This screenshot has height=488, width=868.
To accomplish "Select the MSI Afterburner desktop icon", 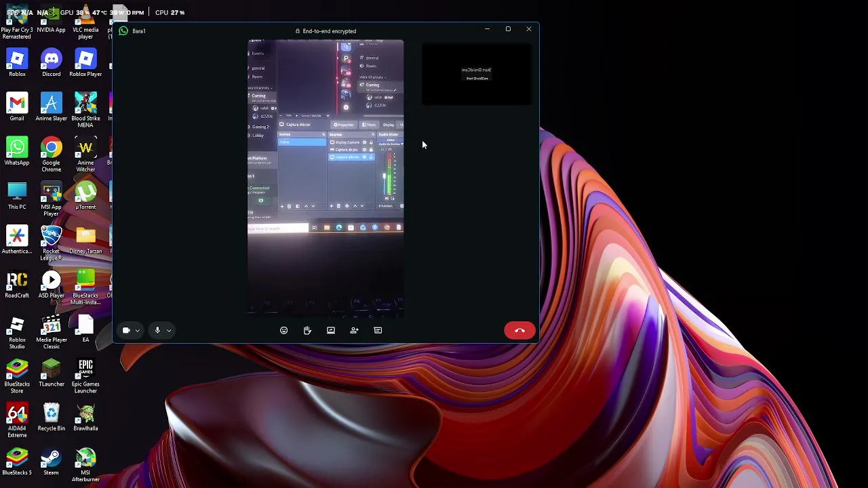I will [x=85, y=464].
